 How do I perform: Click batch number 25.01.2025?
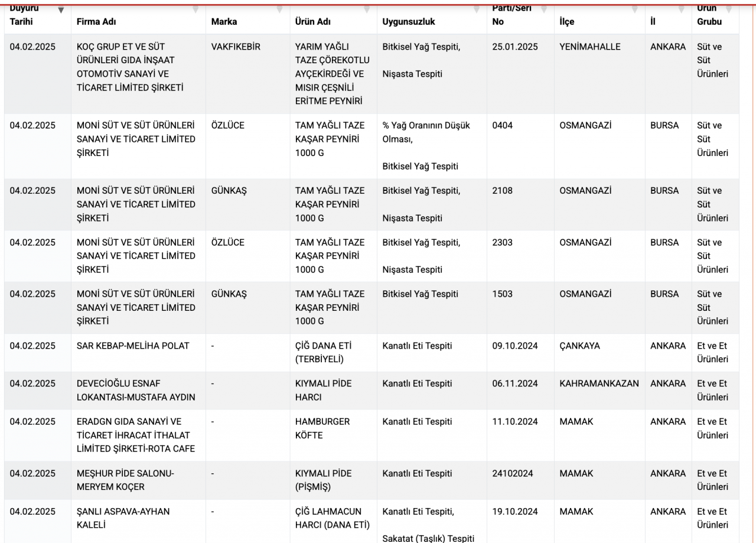[515, 47]
